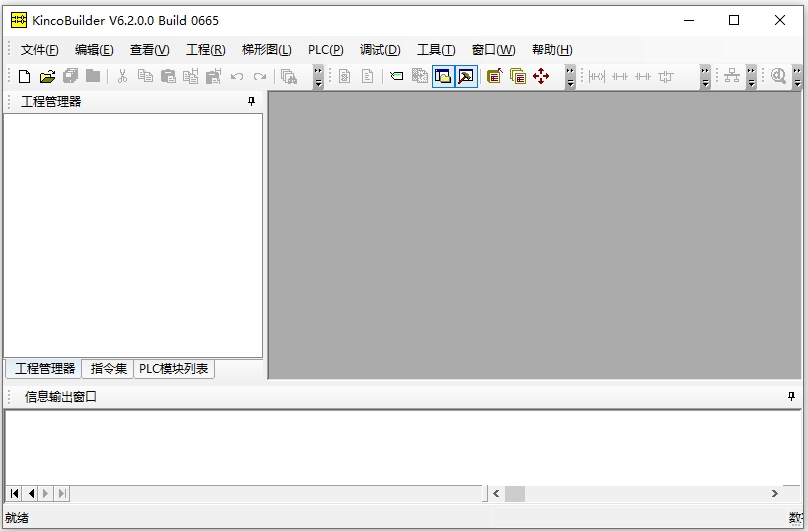Minimize the KincoBuilder window
The image size is (808, 531).
pos(689,20)
